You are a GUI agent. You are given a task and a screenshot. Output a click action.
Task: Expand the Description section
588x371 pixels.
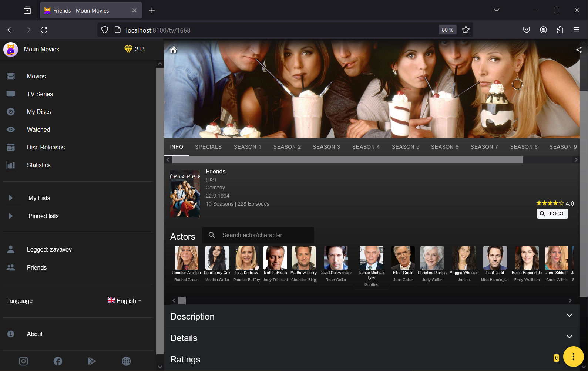tap(569, 315)
